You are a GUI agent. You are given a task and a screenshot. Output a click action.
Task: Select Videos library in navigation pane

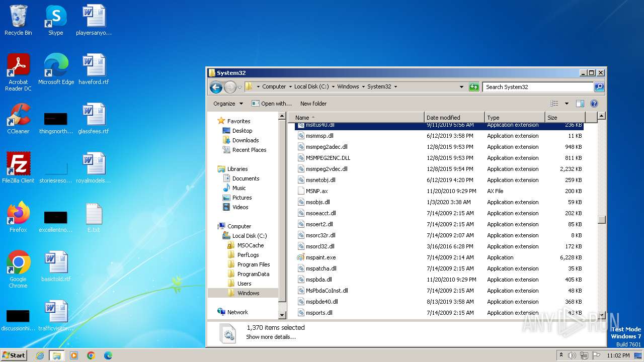pos(235,207)
